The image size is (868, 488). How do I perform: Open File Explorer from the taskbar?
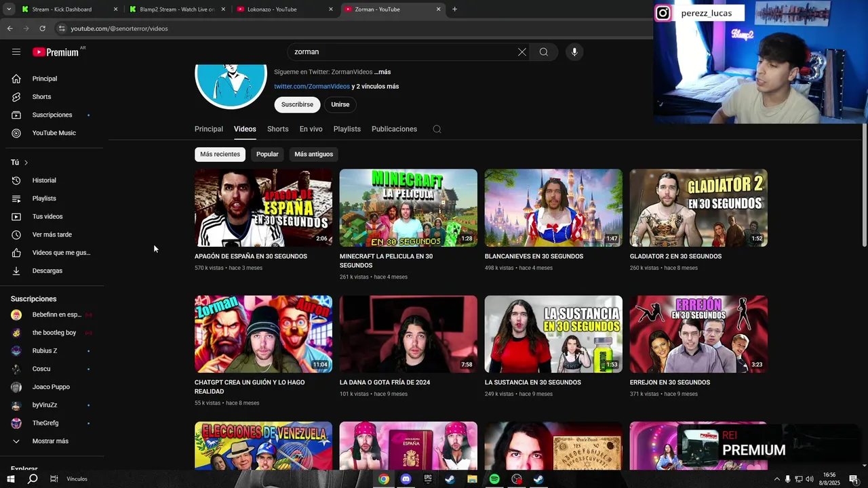point(472,479)
